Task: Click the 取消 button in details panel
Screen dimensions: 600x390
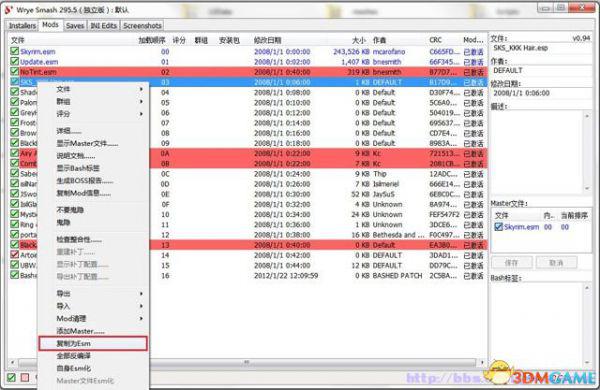Action: coord(556,263)
